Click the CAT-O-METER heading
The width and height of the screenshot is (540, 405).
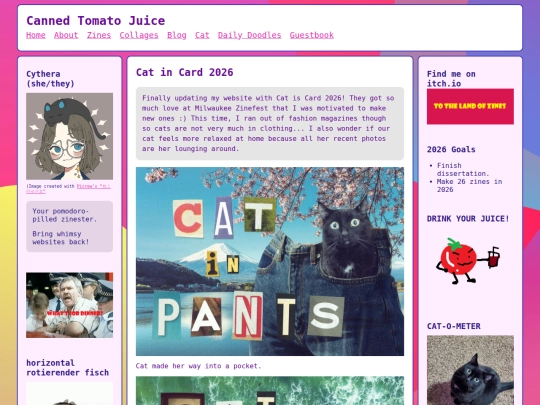coord(454,326)
